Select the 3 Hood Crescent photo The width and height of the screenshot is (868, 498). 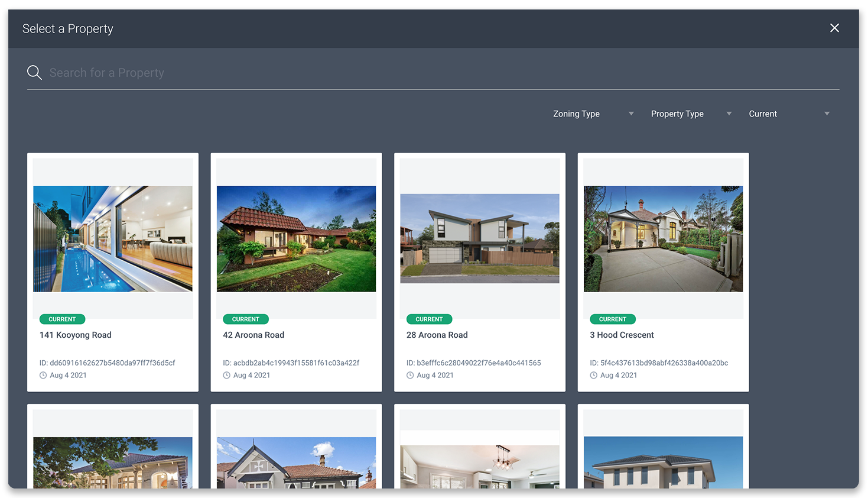tap(663, 239)
